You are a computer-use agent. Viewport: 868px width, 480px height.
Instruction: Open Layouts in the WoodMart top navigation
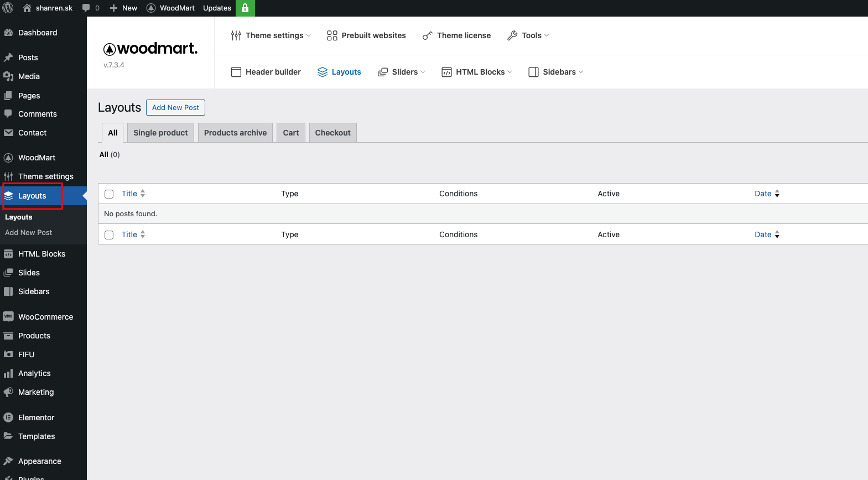click(x=339, y=72)
